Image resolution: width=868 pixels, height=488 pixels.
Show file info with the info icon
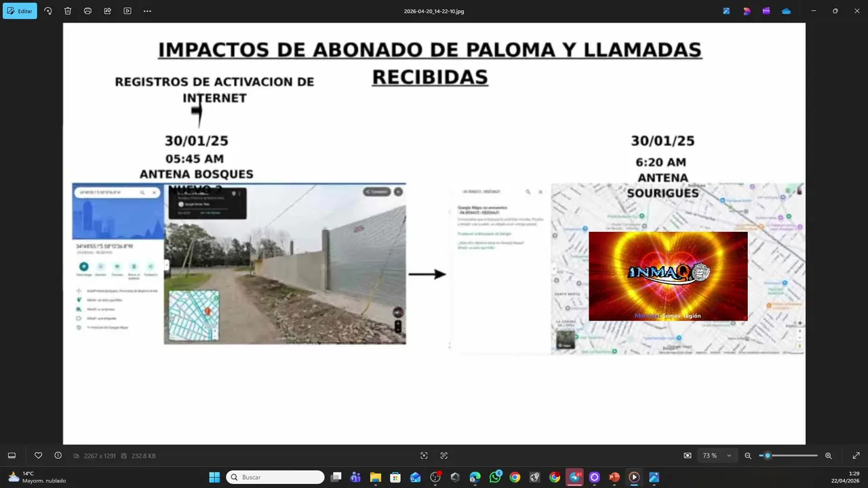pos(58,455)
